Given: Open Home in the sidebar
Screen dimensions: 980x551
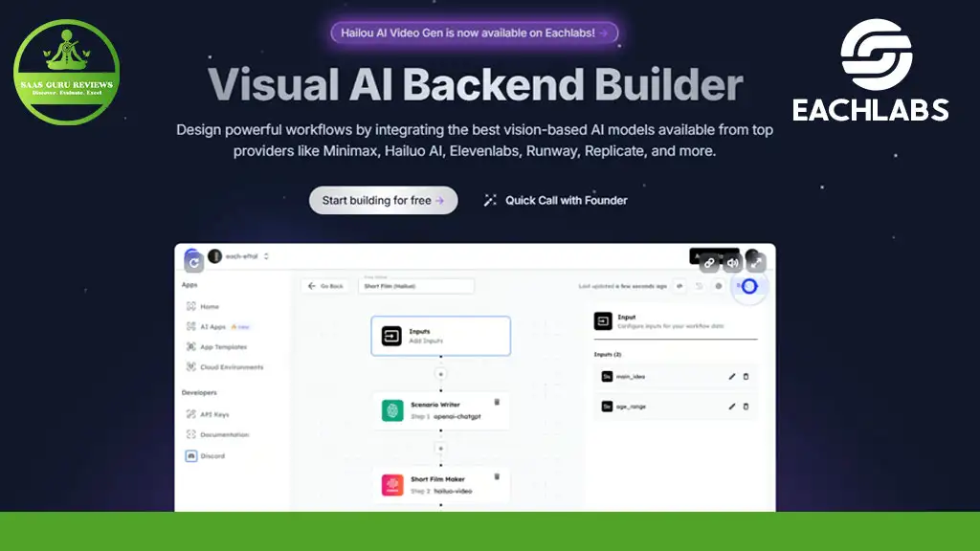Looking at the screenshot, I should (210, 307).
